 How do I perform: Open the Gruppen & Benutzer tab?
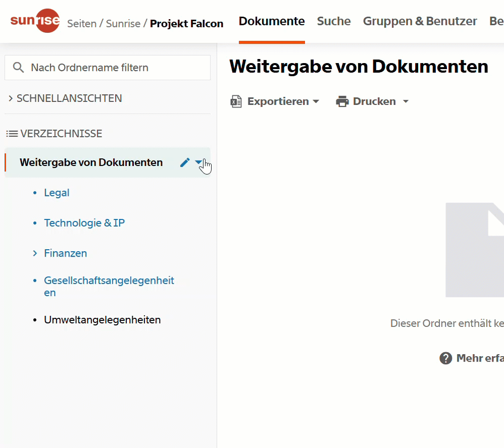click(x=420, y=21)
